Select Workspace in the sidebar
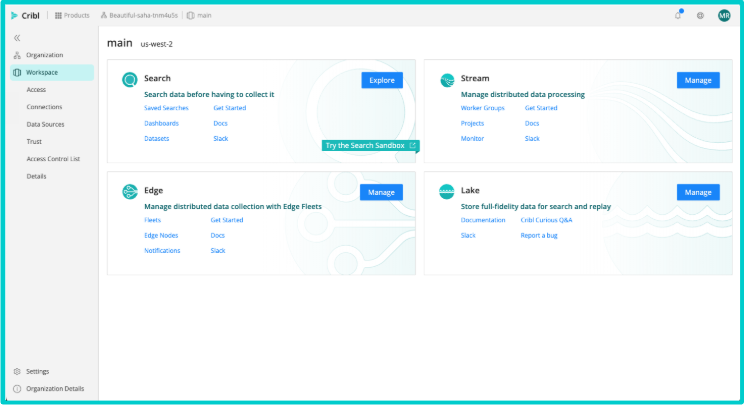The image size is (744, 405). [42, 73]
